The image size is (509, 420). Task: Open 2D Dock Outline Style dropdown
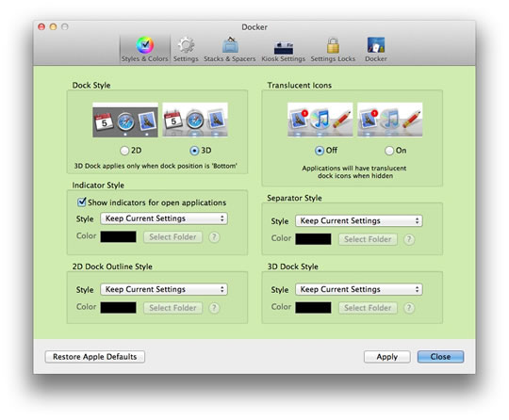164,289
